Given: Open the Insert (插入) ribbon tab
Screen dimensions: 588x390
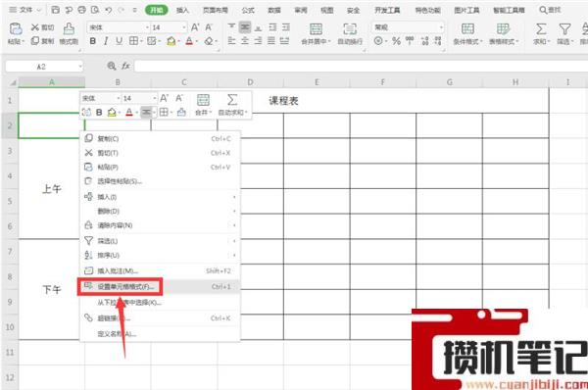Looking at the screenshot, I should (182, 10).
